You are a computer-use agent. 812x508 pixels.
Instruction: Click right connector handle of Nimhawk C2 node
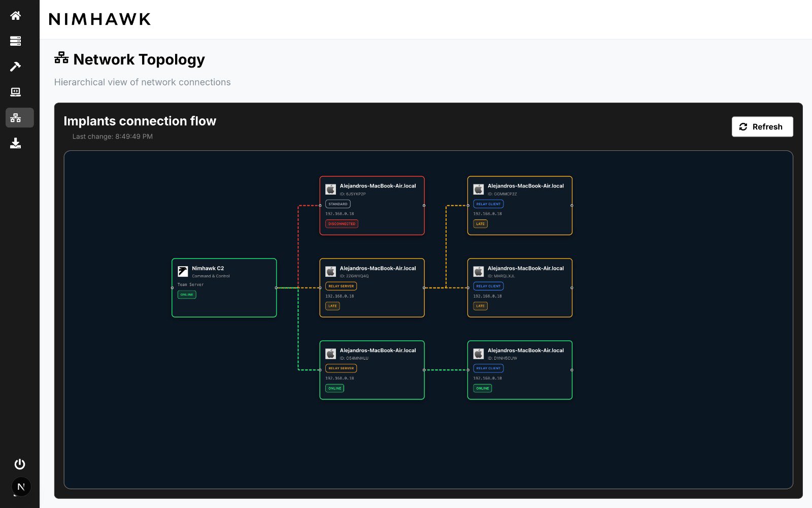click(x=276, y=288)
